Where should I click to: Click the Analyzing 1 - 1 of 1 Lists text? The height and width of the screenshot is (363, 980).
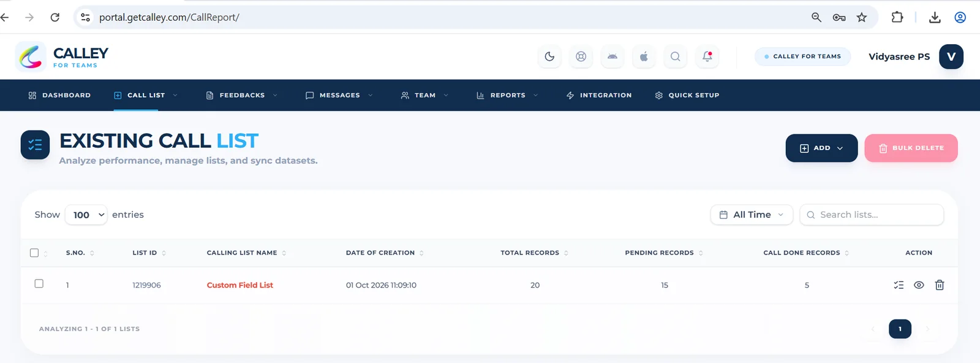(x=89, y=329)
